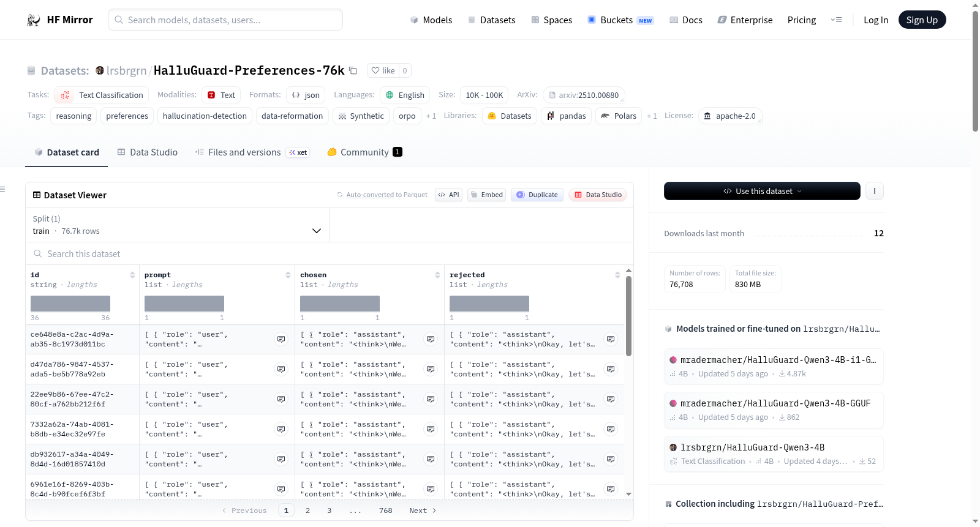Open mradermacher/HalluGuard-Qwen3-4B-GGUF model card
This screenshot has width=980, height=527.
coord(774,409)
